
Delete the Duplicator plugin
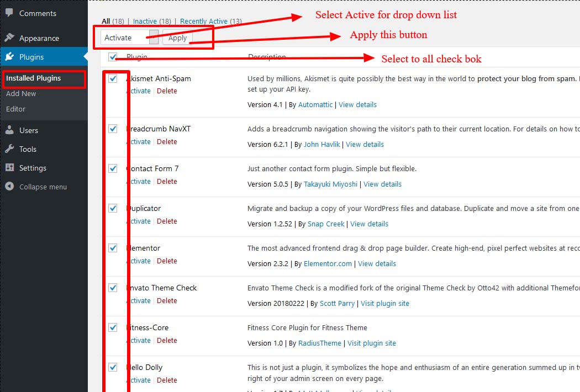(x=167, y=221)
